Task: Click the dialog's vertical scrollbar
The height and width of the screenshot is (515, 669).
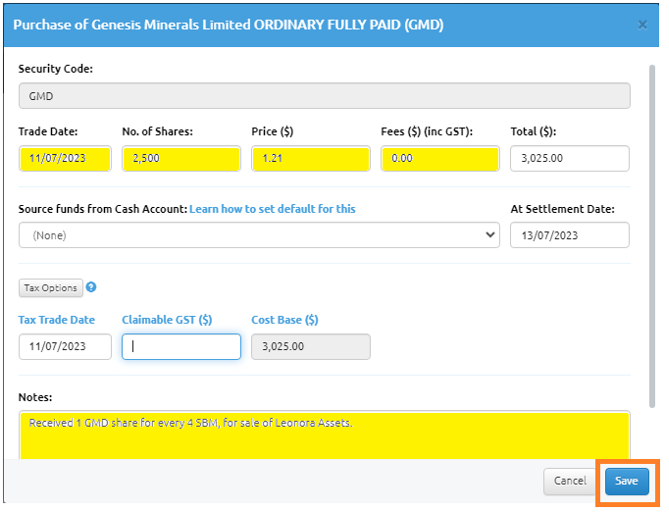Action: [x=652, y=237]
